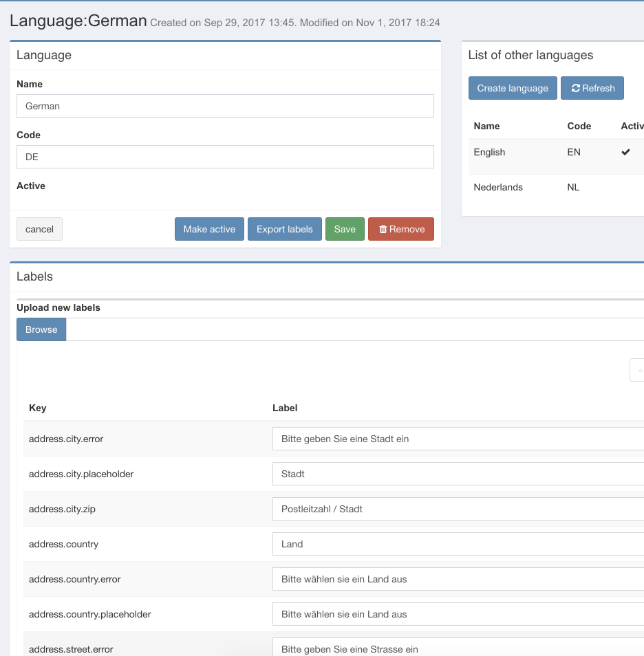This screenshot has height=656, width=644.
Task: Click the address.country.placeholder key text
Action: point(90,615)
